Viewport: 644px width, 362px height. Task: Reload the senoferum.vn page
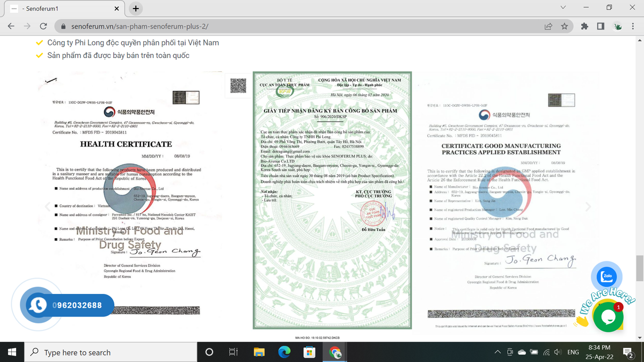point(43,25)
